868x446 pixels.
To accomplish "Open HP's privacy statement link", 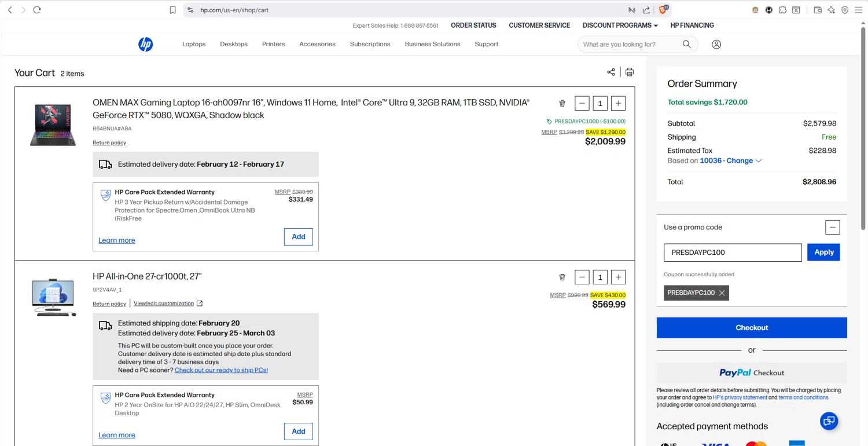I will coord(740,398).
